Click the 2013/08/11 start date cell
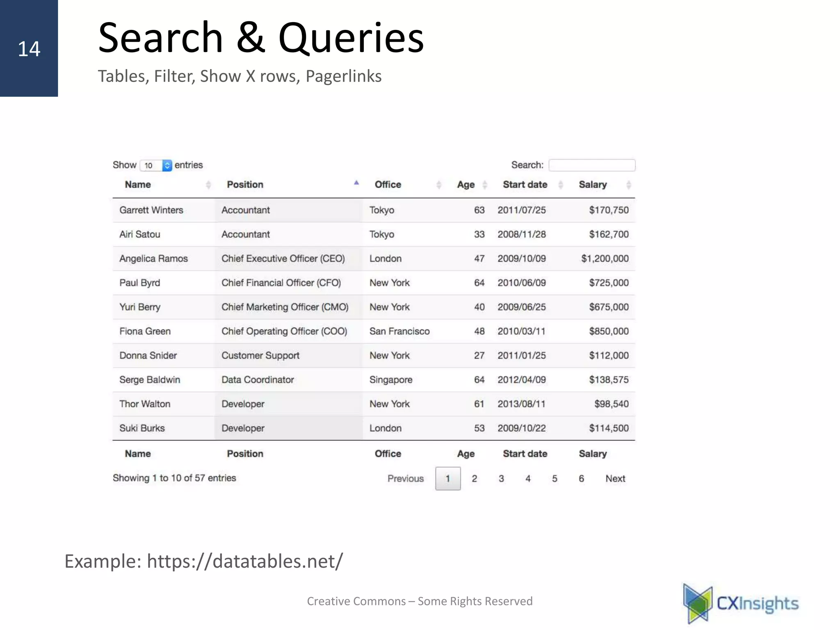 click(522, 404)
